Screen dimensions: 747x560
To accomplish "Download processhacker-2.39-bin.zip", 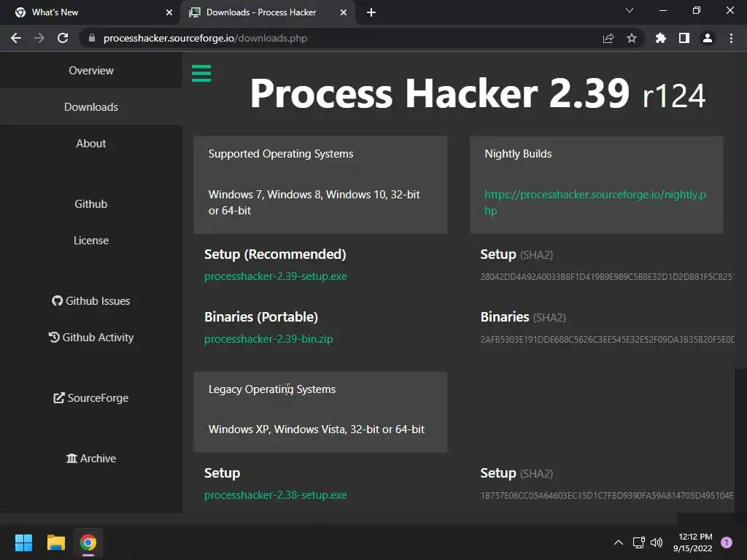I will 268,339.
